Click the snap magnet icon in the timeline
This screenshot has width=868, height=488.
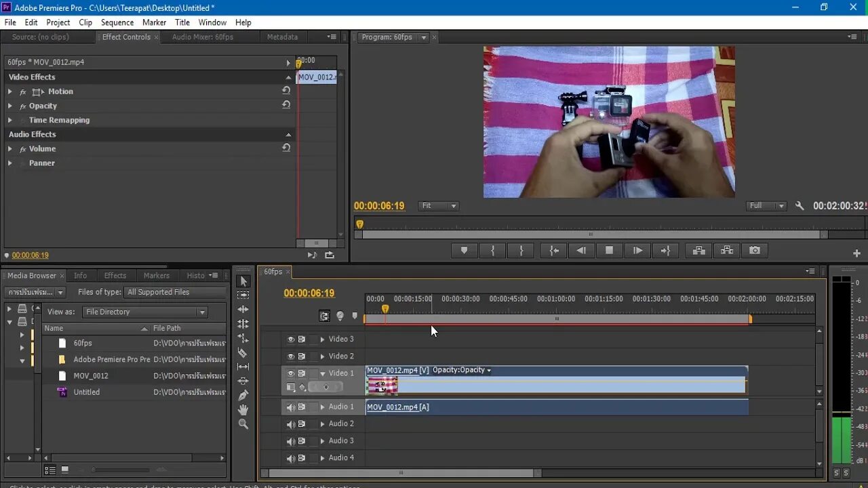click(325, 316)
